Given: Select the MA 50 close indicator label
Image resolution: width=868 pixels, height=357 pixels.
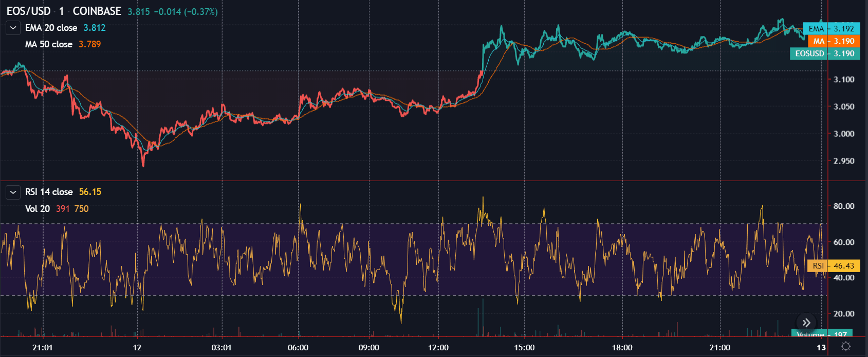Looking at the screenshot, I should click(49, 44).
